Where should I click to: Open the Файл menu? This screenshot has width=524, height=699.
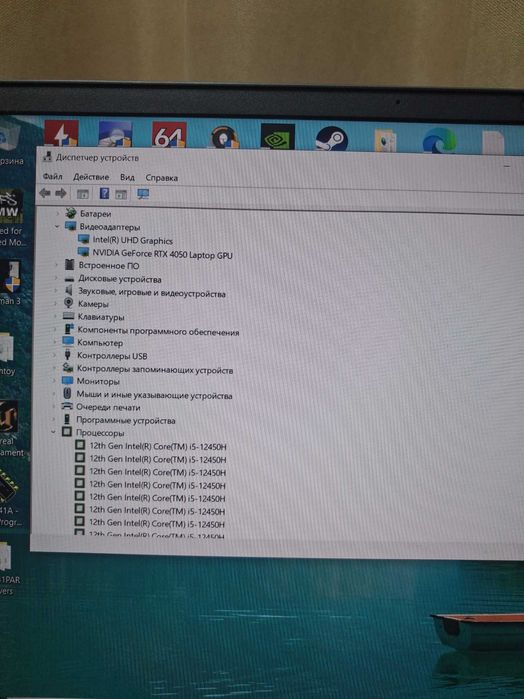pyautogui.click(x=53, y=177)
